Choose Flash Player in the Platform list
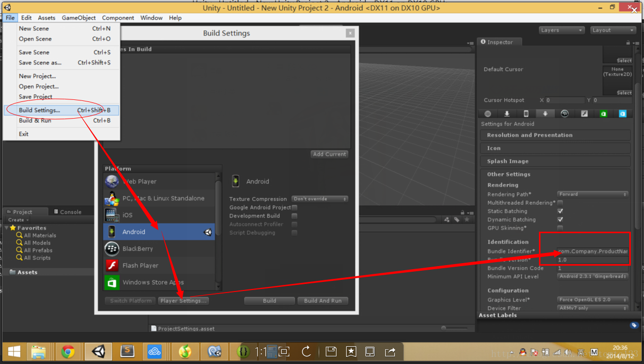Image resolution: width=644 pixels, height=364 pixels. [159, 265]
